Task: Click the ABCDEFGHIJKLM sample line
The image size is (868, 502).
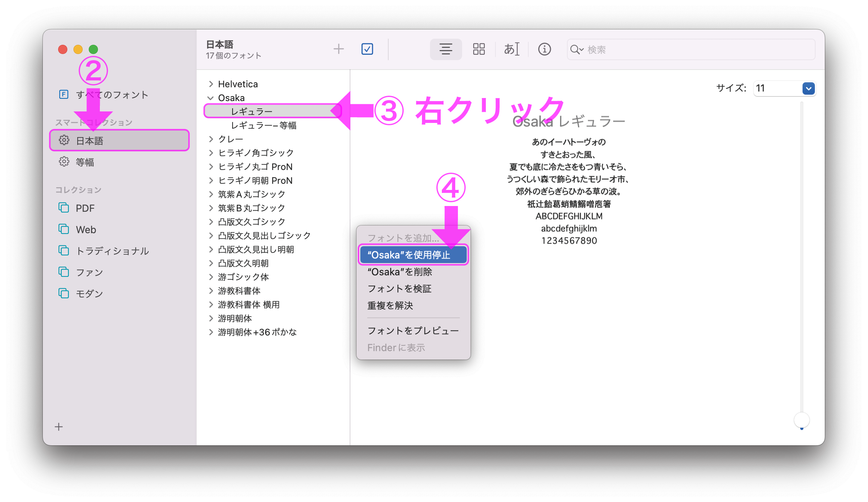Action: [569, 216]
